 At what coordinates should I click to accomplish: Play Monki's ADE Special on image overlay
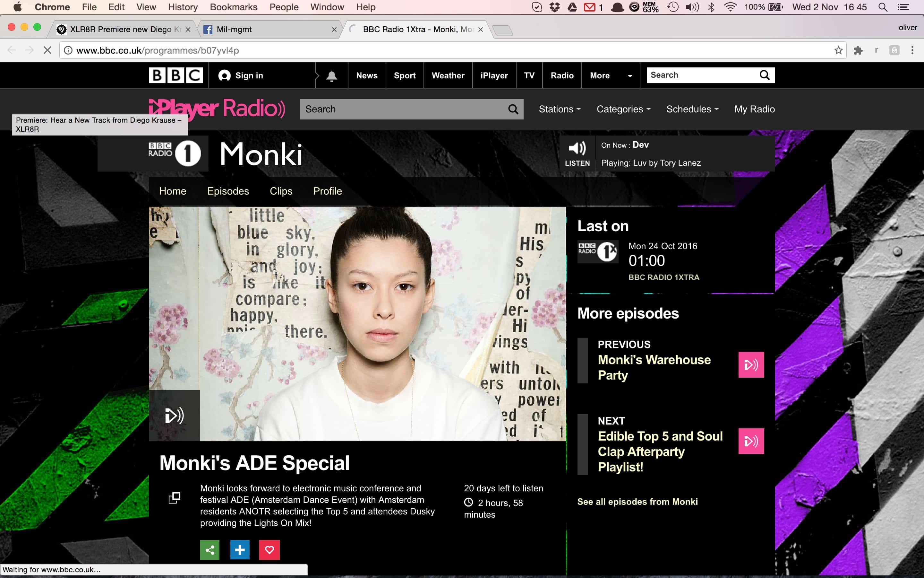pyautogui.click(x=175, y=416)
